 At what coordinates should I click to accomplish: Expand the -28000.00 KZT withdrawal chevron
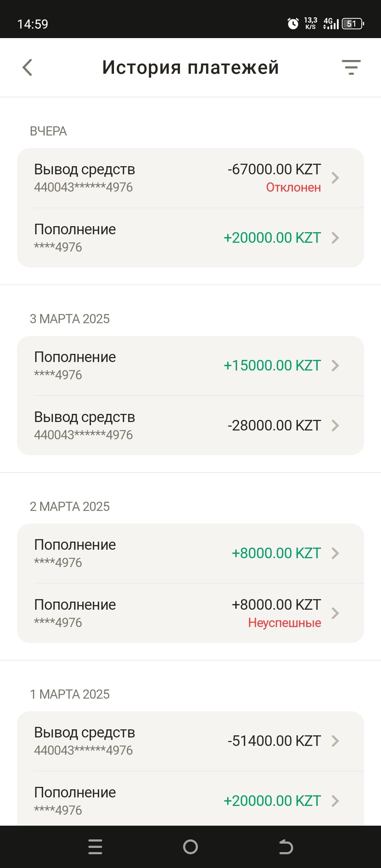pyautogui.click(x=335, y=426)
